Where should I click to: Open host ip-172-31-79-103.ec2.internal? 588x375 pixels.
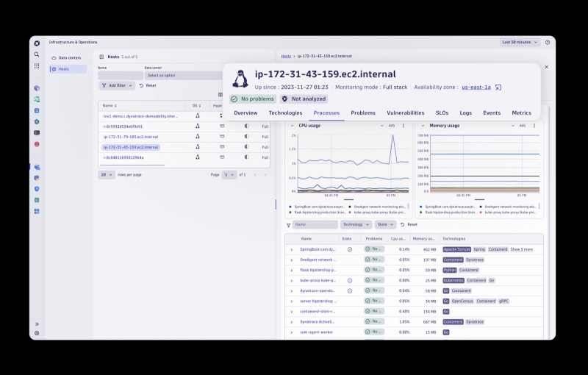tap(131, 137)
